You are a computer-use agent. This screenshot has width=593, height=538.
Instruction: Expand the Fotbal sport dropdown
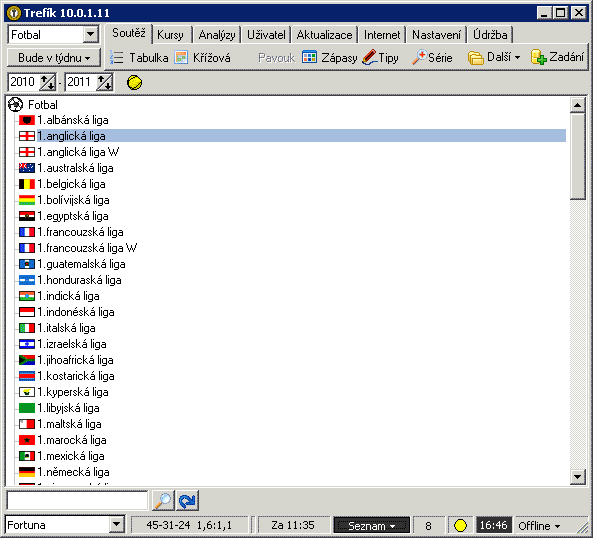click(x=91, y=34)
